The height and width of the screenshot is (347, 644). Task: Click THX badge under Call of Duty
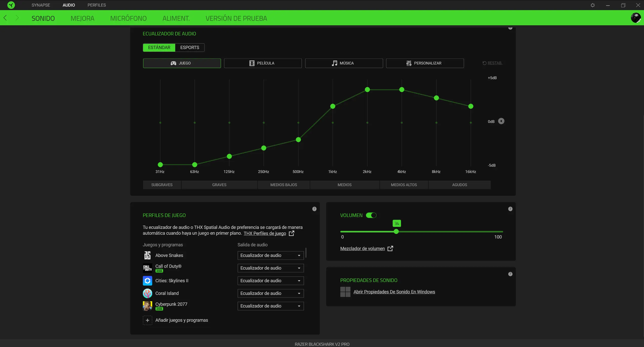(x=159, y=271)
